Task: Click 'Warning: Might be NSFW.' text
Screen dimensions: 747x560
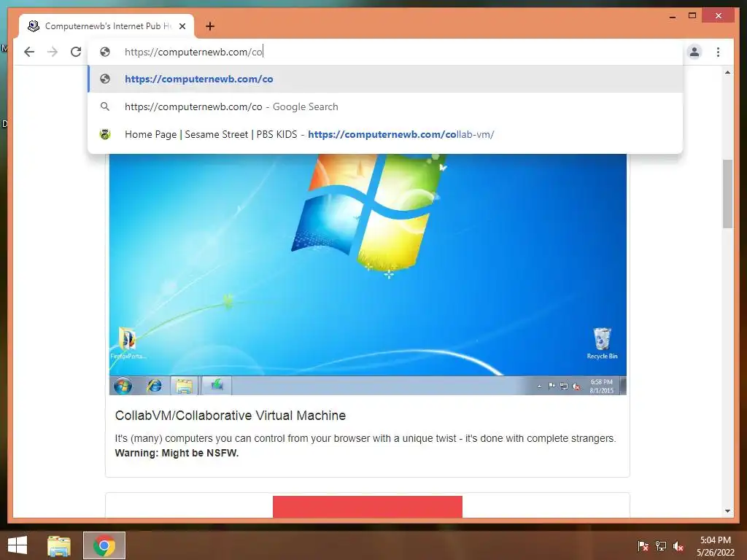Action: 177,453
